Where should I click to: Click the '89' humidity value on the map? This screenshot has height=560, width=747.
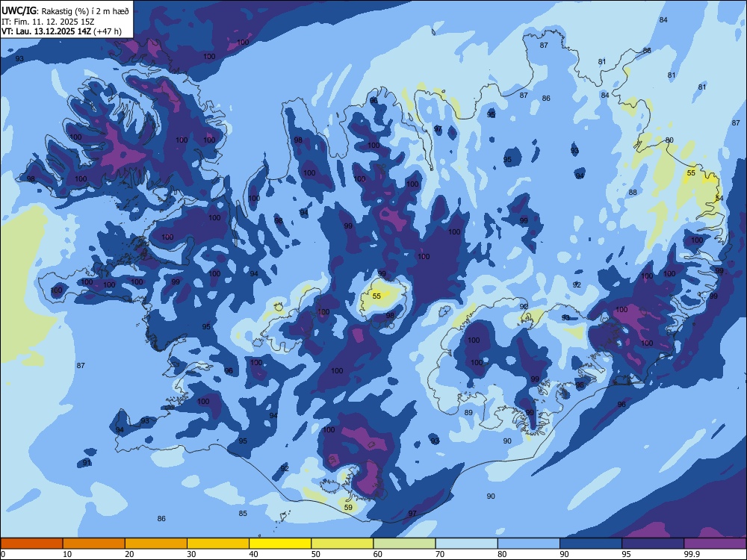[468, 412]
